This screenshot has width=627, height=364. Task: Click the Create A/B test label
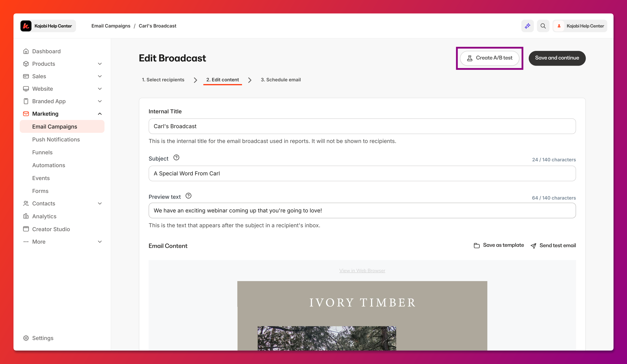tap(494, 58)
